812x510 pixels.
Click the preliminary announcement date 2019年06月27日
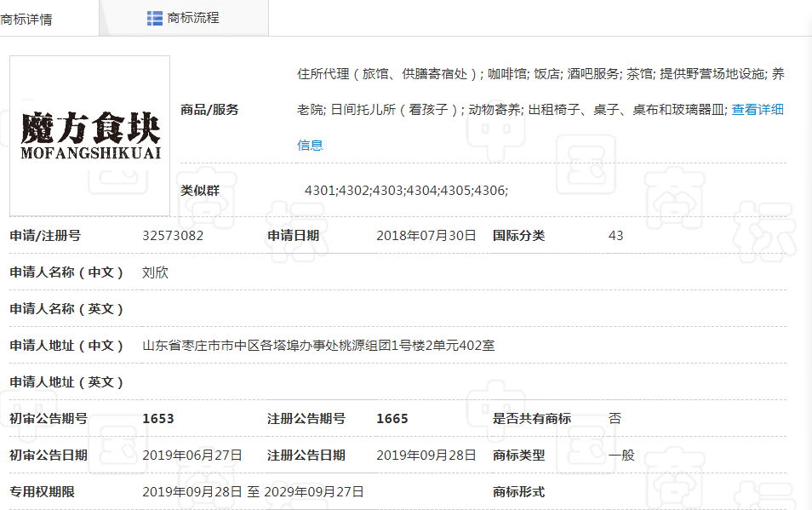[192, 456]
